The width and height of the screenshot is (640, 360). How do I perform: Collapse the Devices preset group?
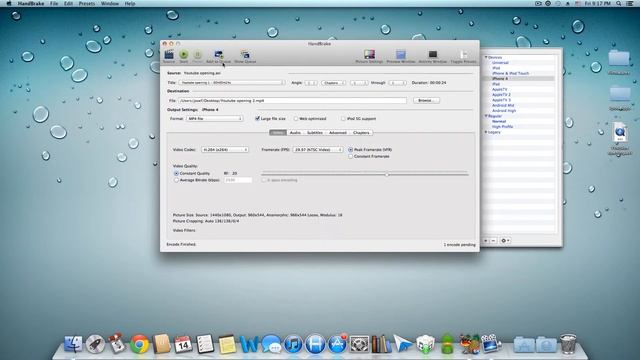coord(486,58)
